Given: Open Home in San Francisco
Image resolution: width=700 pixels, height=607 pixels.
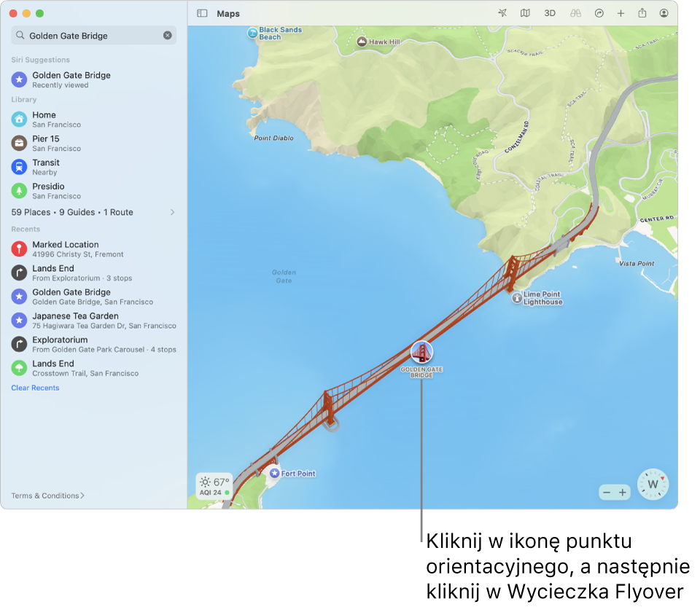Looking at the screenshot, I should tap(94, 119).
